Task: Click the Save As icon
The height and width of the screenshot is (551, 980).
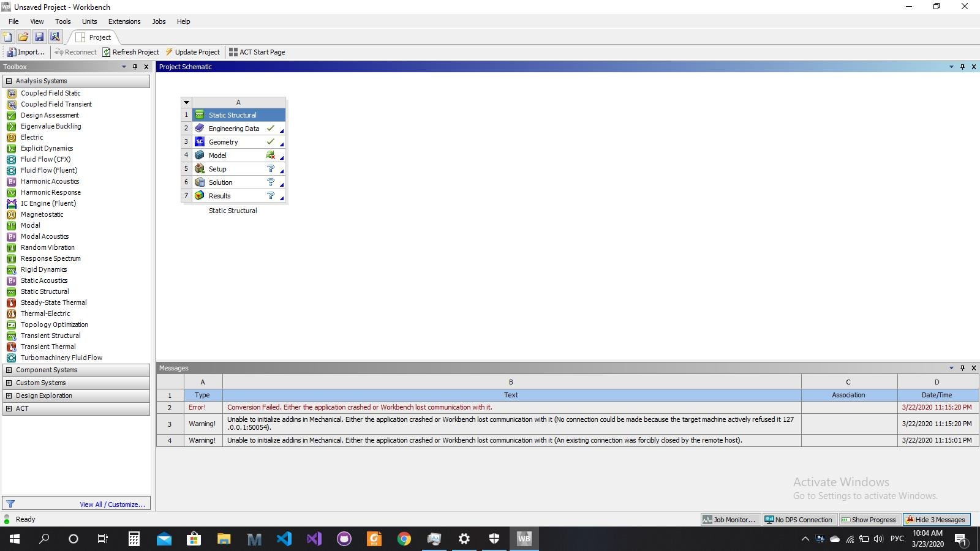Action: point(55,37)
